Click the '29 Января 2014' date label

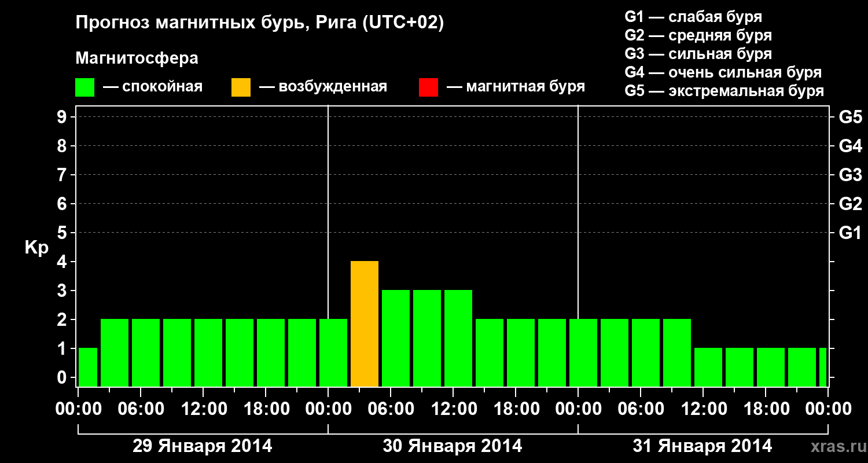203,446
